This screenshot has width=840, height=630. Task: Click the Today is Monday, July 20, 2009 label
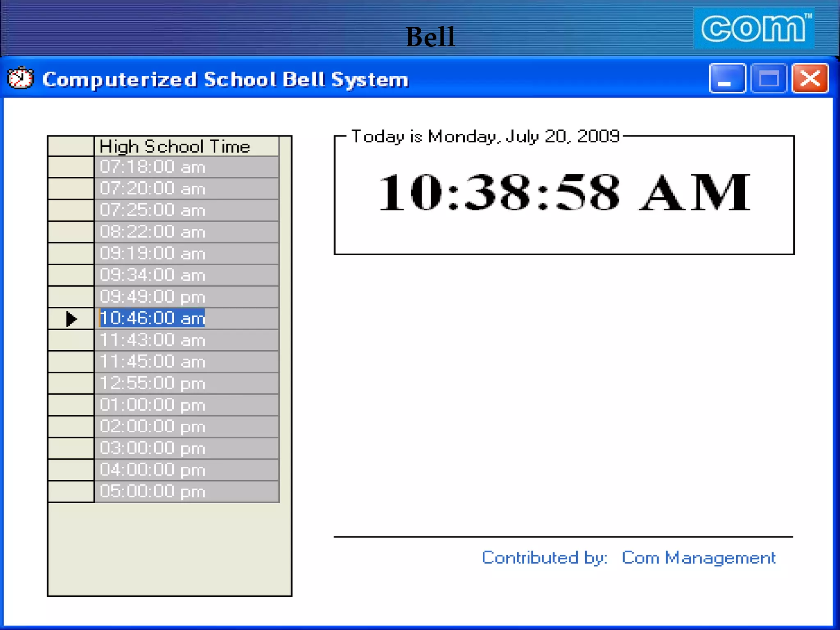click(x=485, y=136)
